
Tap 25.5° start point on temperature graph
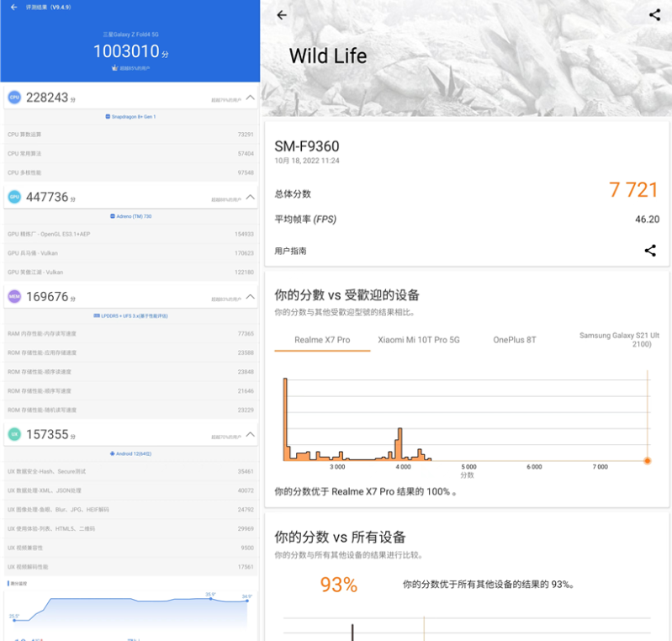(14, 620)
